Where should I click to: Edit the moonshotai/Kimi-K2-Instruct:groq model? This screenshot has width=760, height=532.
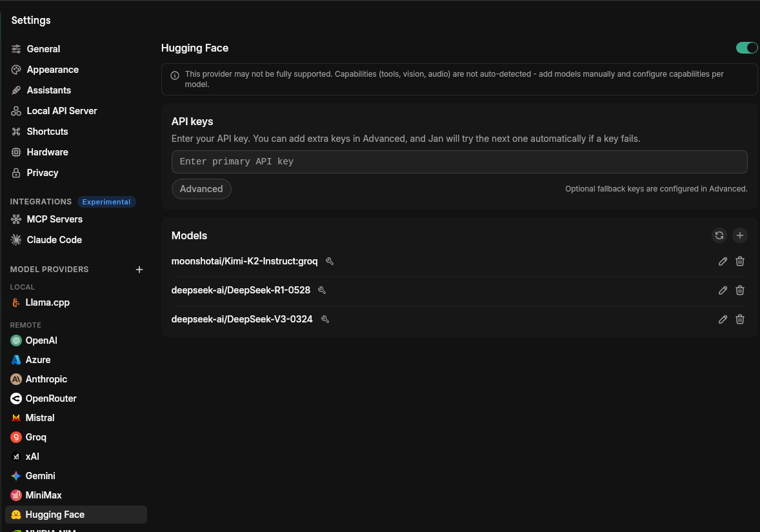point(723,262)
